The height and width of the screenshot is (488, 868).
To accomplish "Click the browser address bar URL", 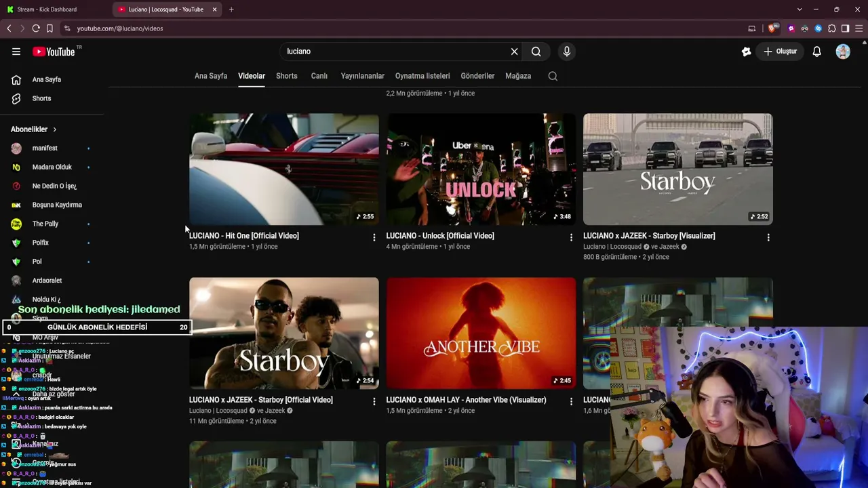I will (x=120, y=28).
